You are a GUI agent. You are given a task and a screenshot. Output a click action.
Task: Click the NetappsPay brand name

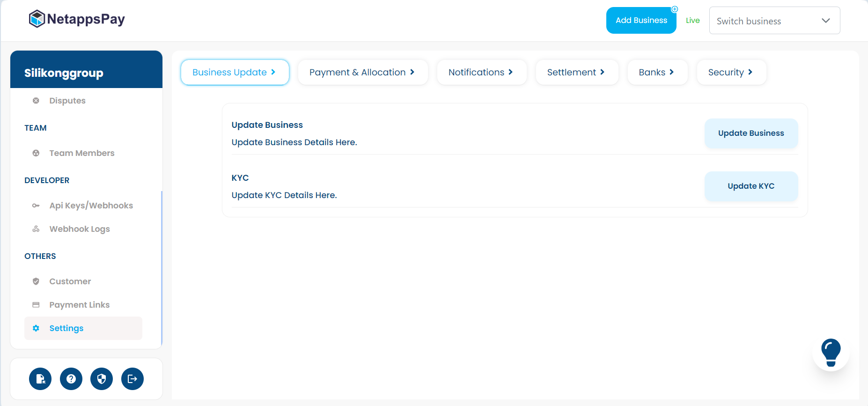86,19
